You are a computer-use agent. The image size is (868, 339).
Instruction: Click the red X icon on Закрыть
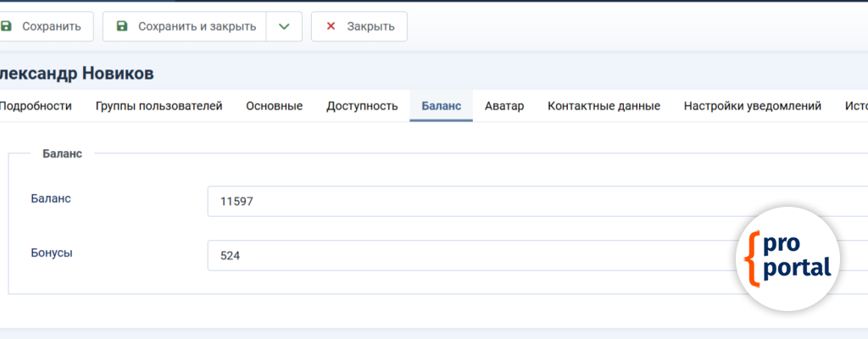coord(331,26)
